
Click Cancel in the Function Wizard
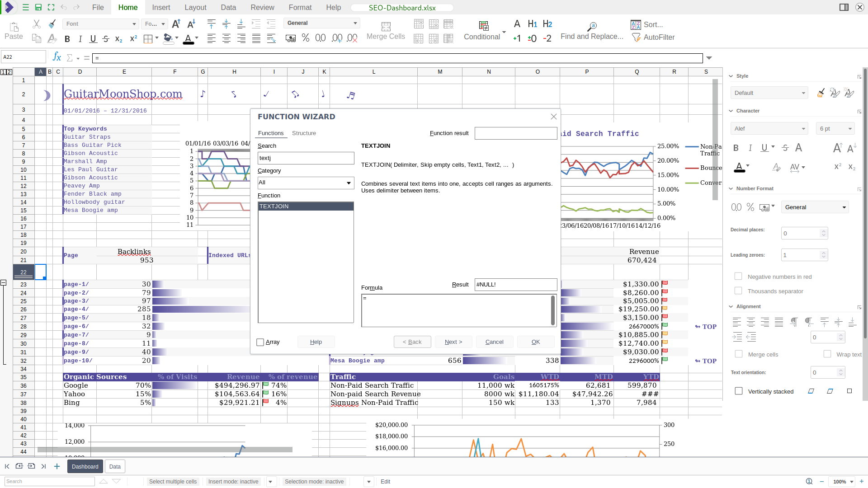tap(494, 342)
